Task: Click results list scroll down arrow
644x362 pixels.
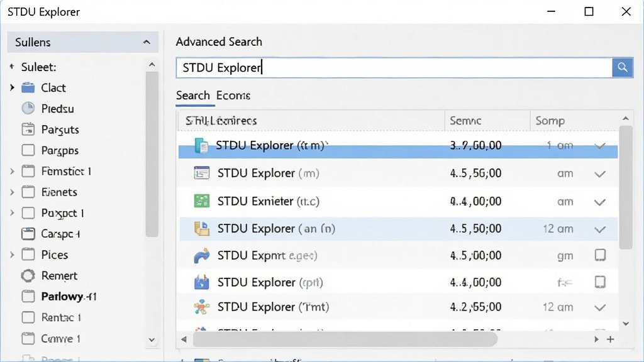Action: [626, 324]
